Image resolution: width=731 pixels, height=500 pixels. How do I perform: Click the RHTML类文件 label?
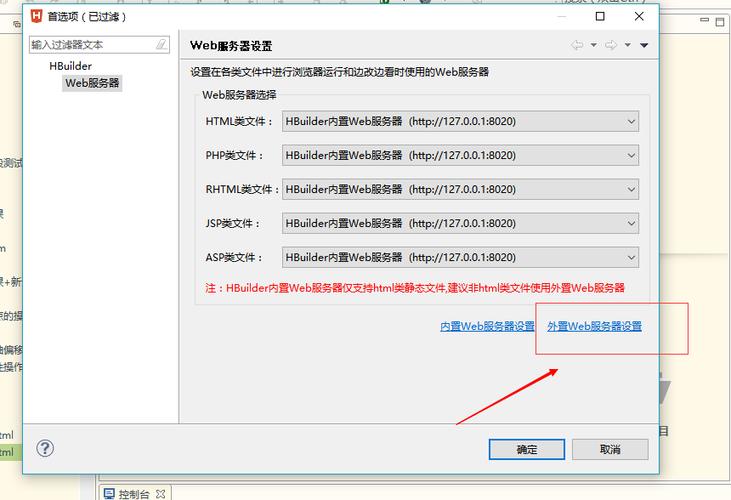point(242,190)
